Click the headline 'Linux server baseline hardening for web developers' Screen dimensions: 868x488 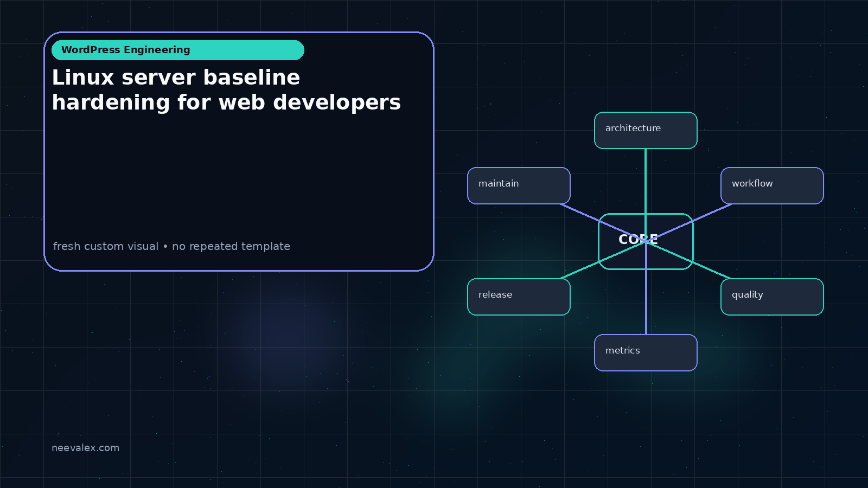(226, 90)
